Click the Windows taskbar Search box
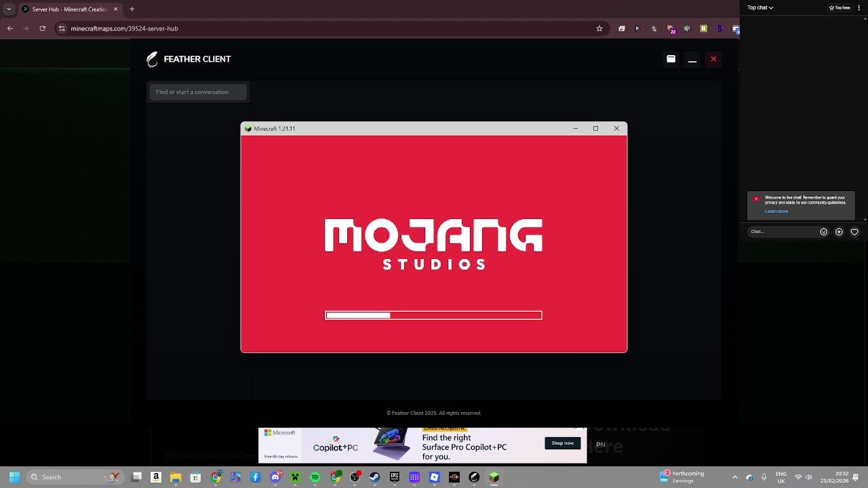Screen dimensions: 868x488 point(75,477)
